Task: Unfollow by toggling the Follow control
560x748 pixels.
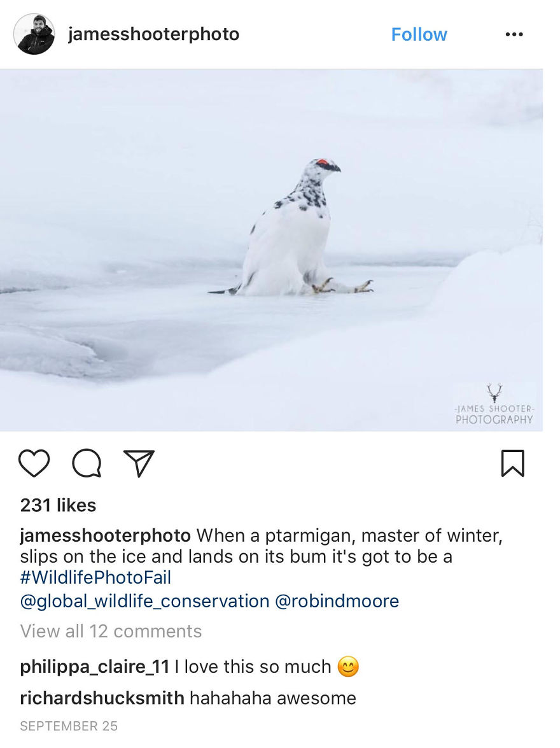Action: pyautogui.click(x=419, y=34)
